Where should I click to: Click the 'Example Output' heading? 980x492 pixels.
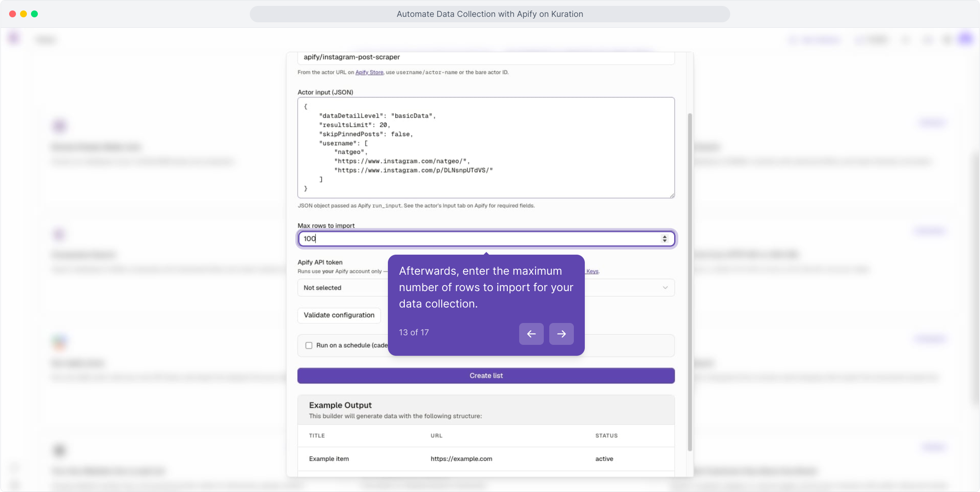point(340,405)
